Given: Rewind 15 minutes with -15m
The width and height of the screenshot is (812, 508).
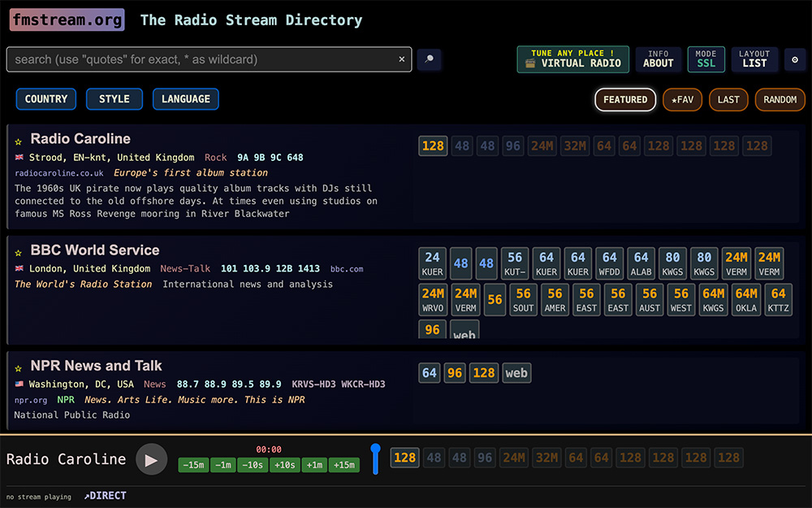Looking at the screenshot, I should [x=193, y=465].
